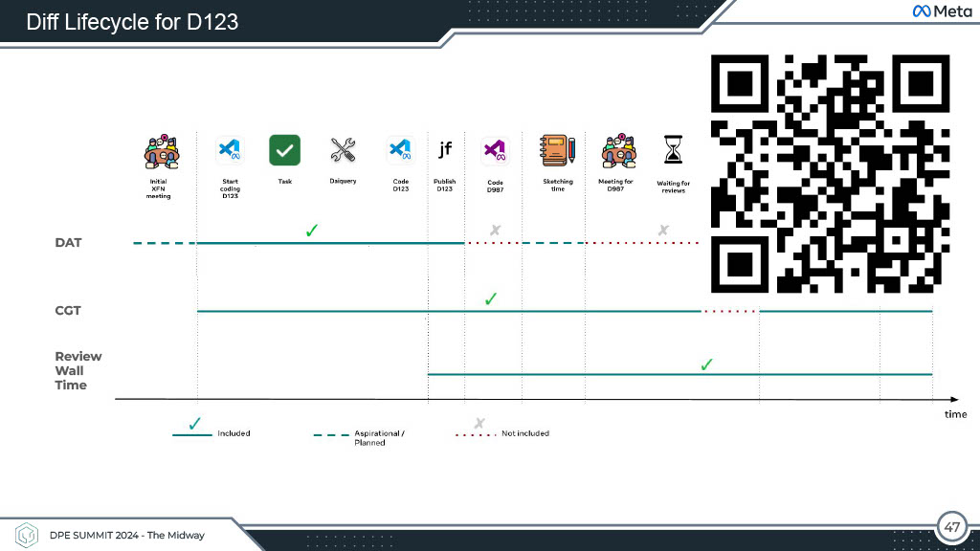Click the Meeting for D987 icon
The image size is (980, 551).
point(619,151)
